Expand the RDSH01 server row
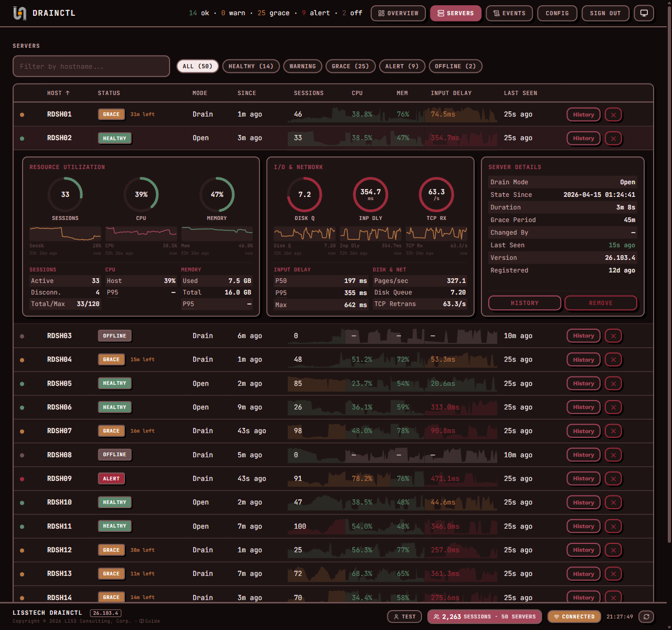This screenshot has width=672, height=630. 333,114
